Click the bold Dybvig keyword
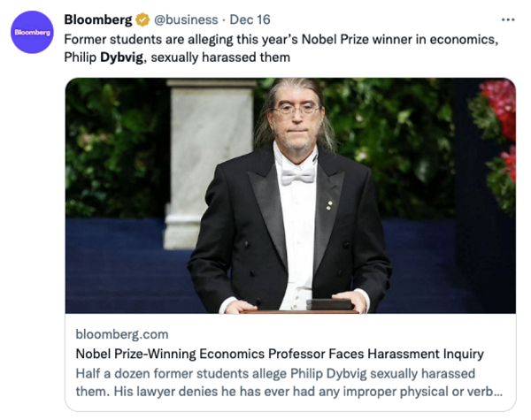531x420 pixels. pyautogui.click(x=122, y=57)
